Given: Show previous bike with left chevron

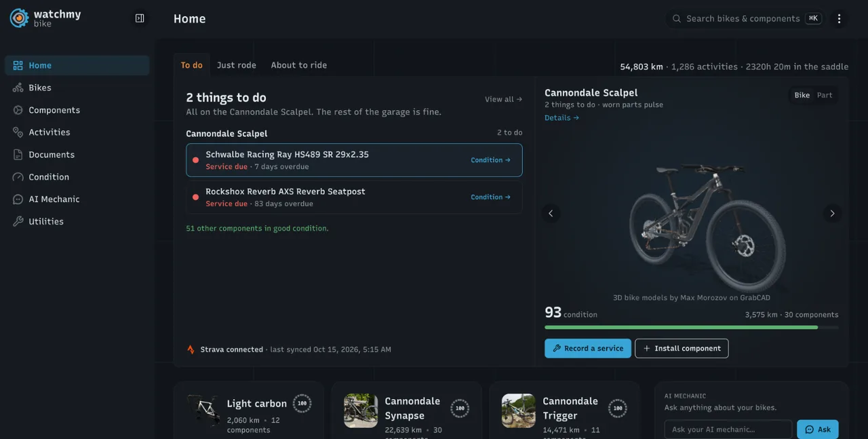Looking at the screenshot, I should coord(551,213).
